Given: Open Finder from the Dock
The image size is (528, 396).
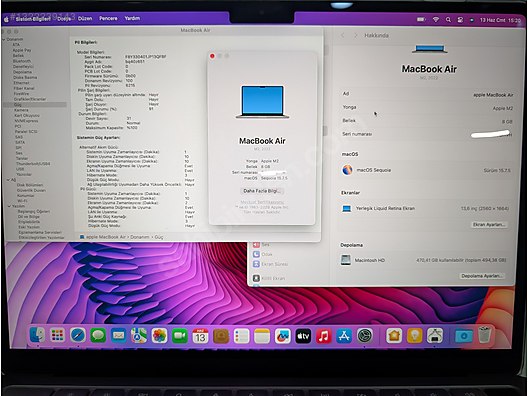Looking at the screenshot, I should 37,335.
